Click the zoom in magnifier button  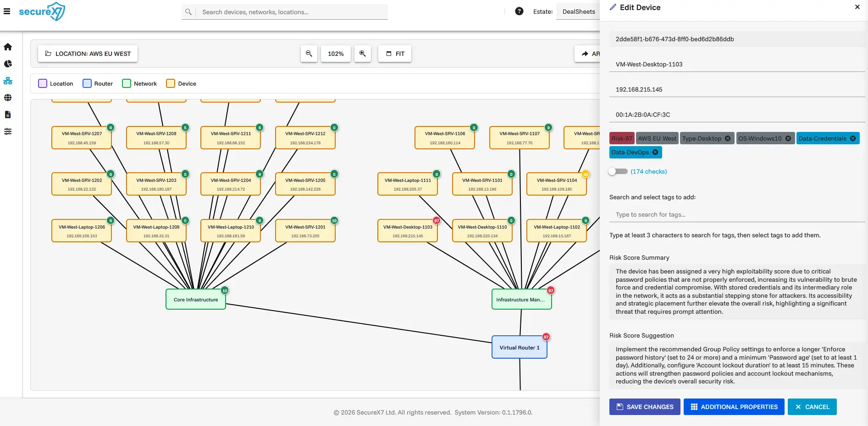(x=363, y=54)
